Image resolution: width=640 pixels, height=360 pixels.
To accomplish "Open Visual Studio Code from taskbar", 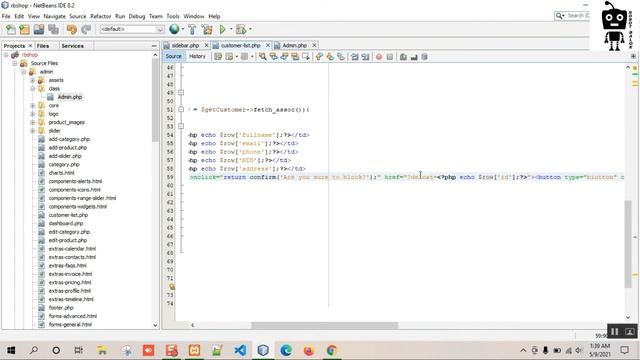I will pyautogui.click(x=240, y=350).
